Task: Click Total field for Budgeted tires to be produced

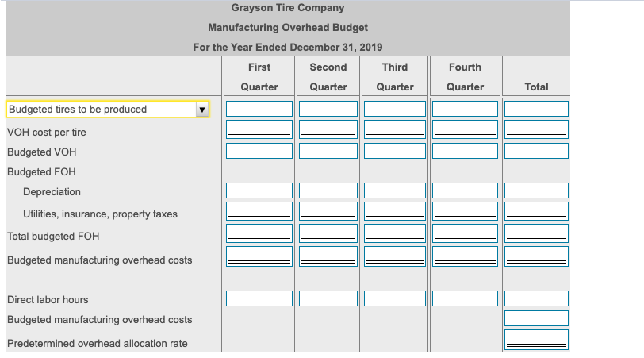Action: pos(536,109)
